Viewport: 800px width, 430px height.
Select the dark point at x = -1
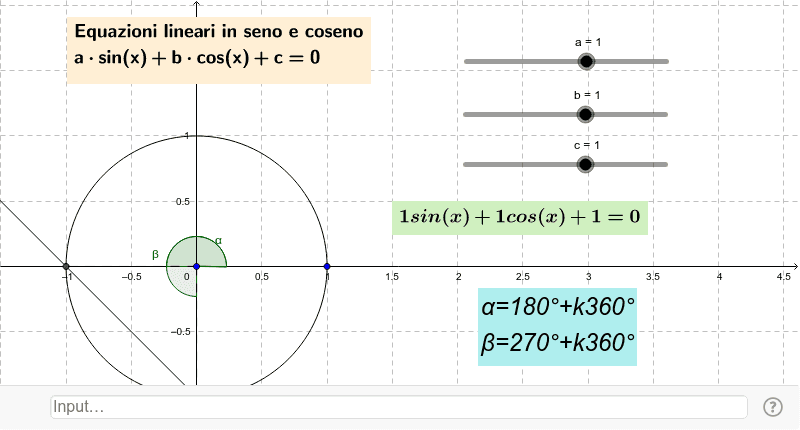[x=66, y=266]
